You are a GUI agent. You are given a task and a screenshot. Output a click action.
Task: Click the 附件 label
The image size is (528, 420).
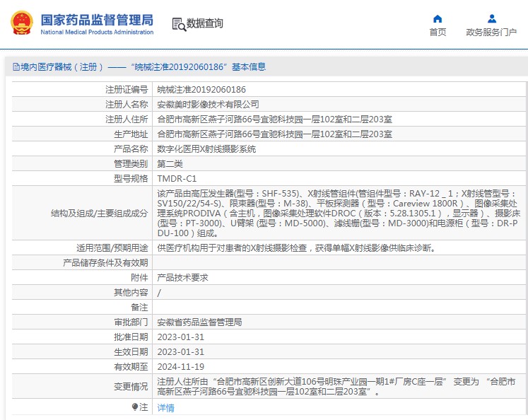pyautogui.click(x=139, y=278)
